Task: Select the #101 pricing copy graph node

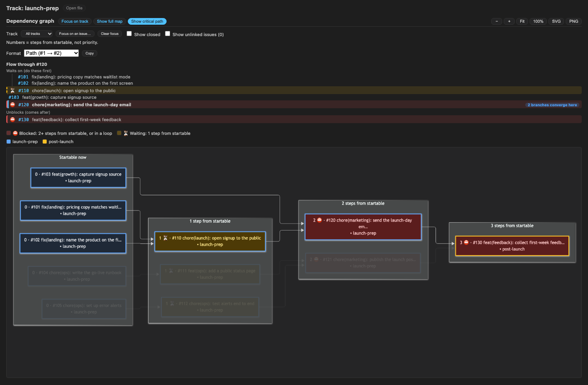Action: point(73,211)
